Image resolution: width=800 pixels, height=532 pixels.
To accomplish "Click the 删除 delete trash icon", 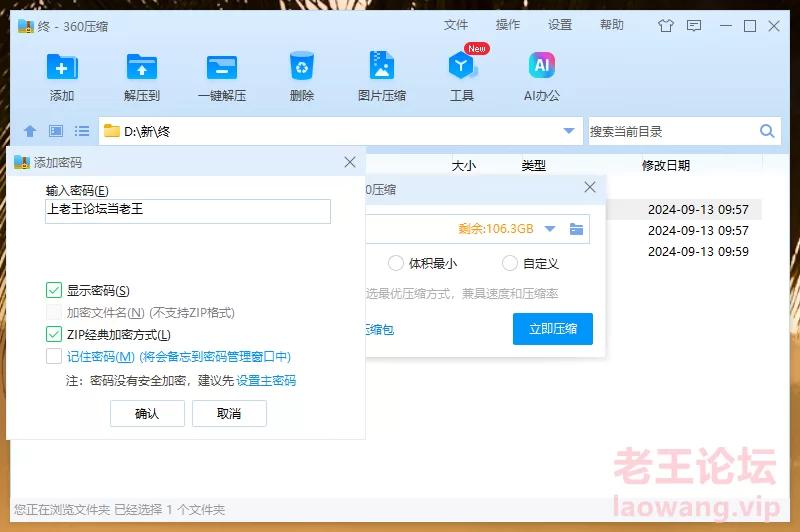I will (x=302, y=66).
